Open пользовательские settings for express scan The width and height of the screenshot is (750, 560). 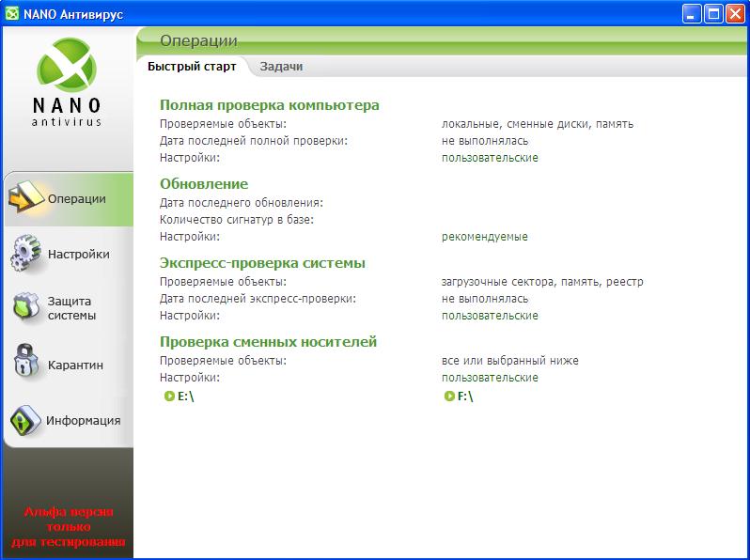[490, 316]
